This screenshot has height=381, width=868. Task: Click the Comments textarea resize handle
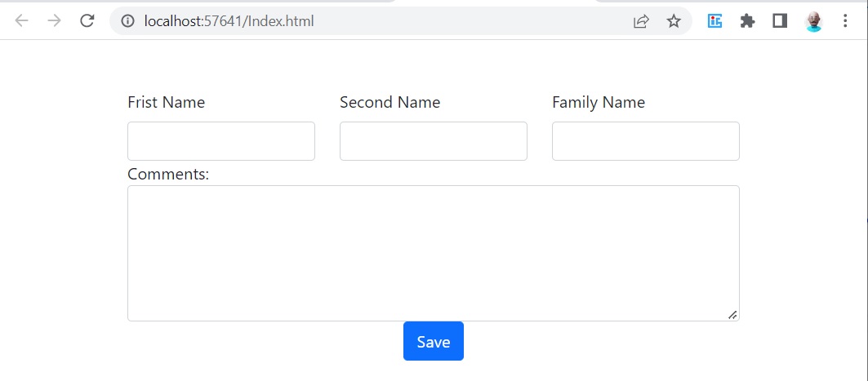[732, 314]
